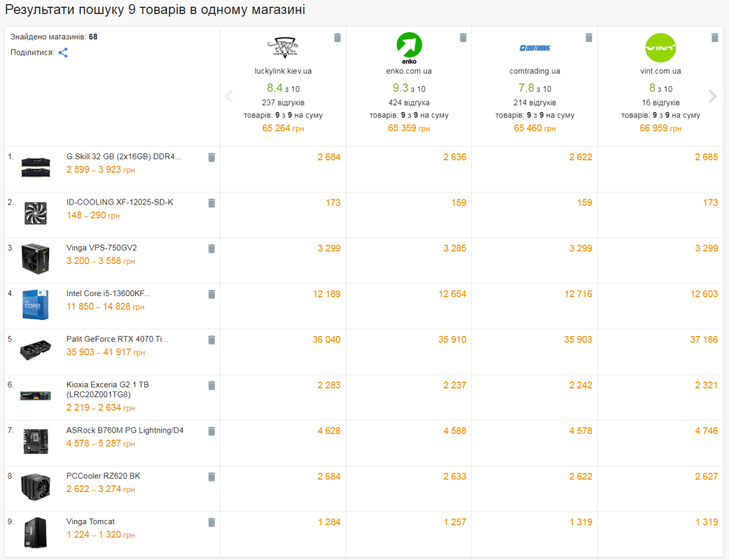729x560 pixels.
Task: Open PCCooler RZ620 BK product page
Action: pos(103,476)
